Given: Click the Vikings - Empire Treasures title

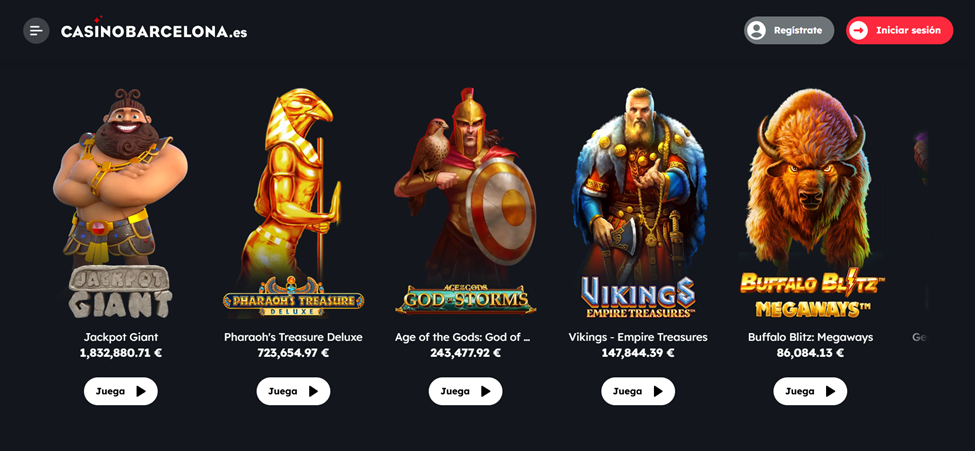Looking at the screenshot, I should pos(638,337).
